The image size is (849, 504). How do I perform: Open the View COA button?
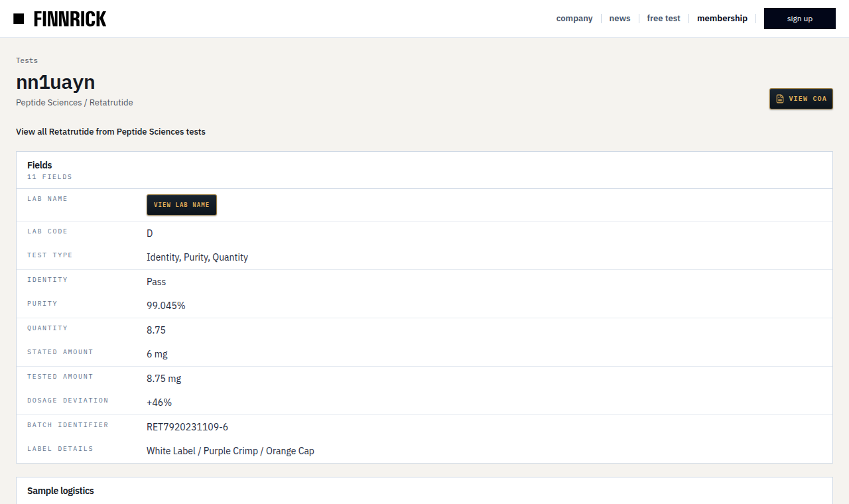801,99
